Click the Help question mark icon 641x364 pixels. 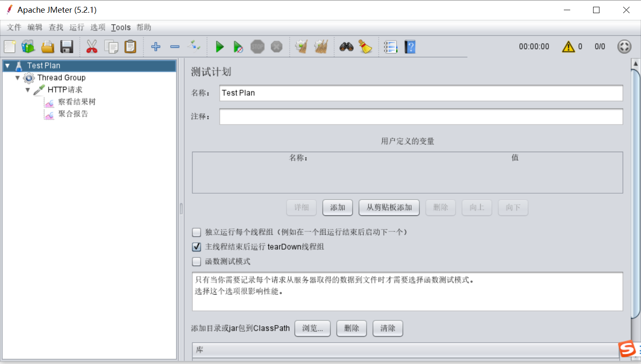(410, 47)
